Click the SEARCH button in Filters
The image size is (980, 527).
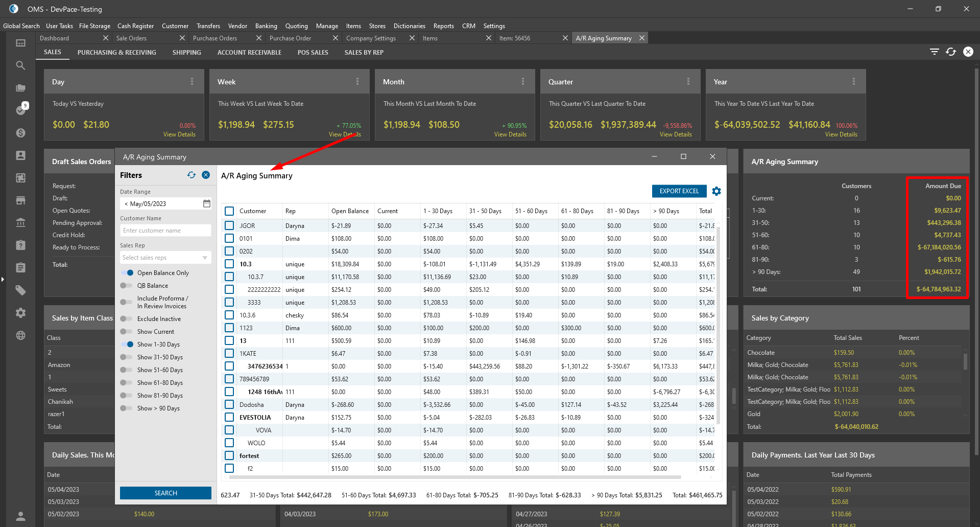(165, 493)
